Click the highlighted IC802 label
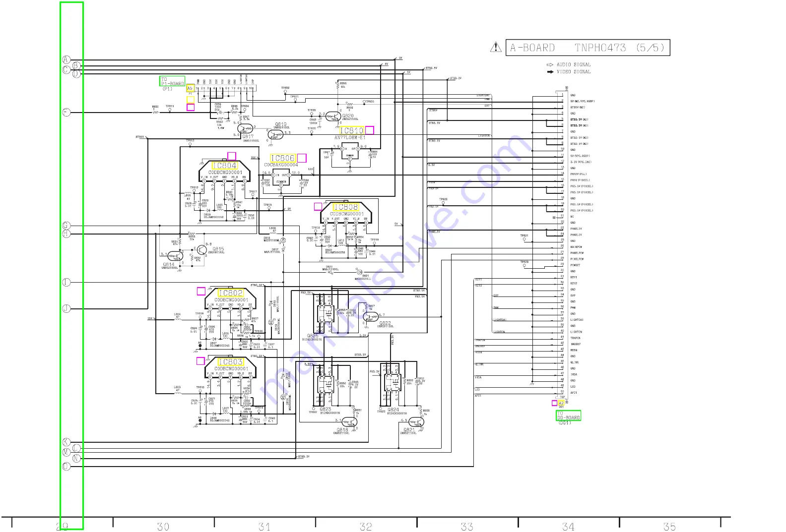 (x=231, y=293)
